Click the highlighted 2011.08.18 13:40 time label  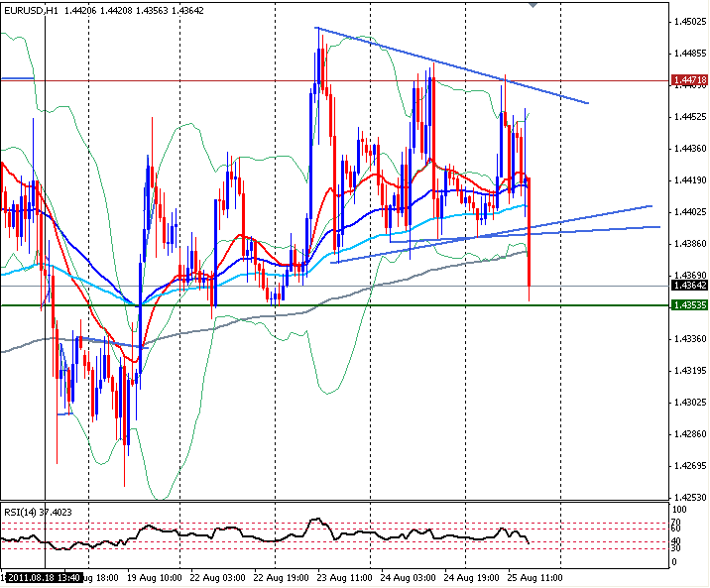tap(44, 578)
